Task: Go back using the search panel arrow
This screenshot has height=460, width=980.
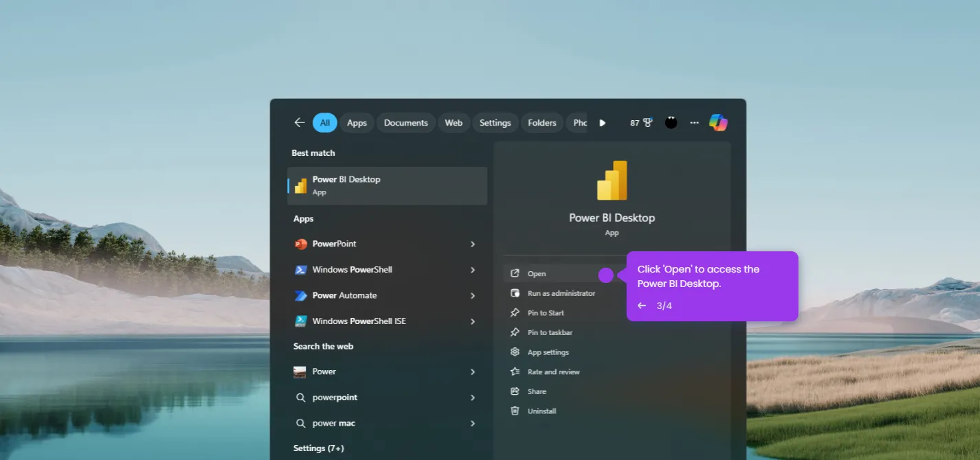Action: coord(299,123)
